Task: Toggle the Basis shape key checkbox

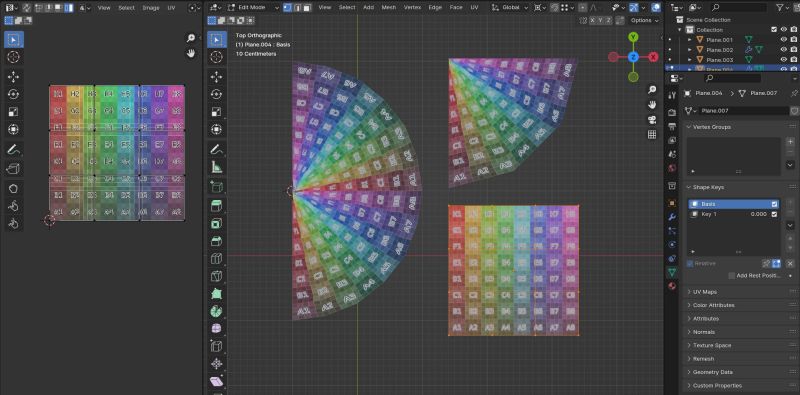Action: [775, 204]
